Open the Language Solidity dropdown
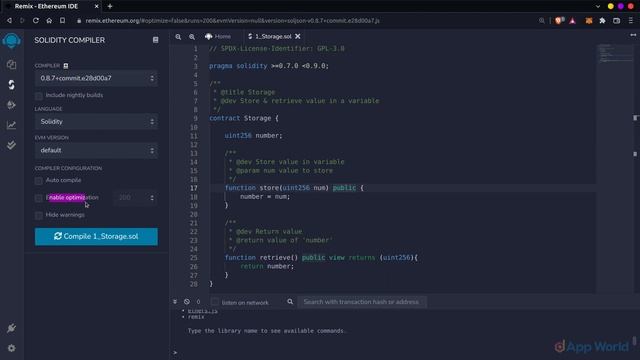This screenshot has width=640, height=360. tap(96, 122)
